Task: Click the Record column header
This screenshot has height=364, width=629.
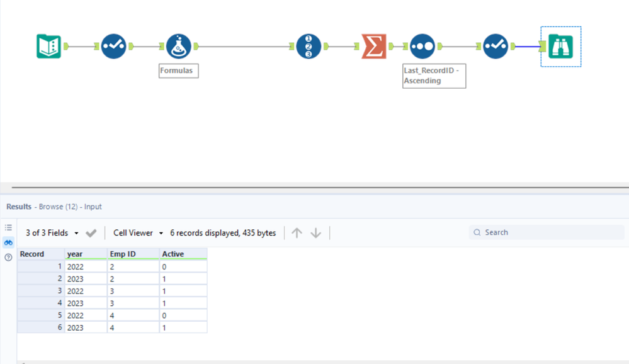Action: [41, 254]
